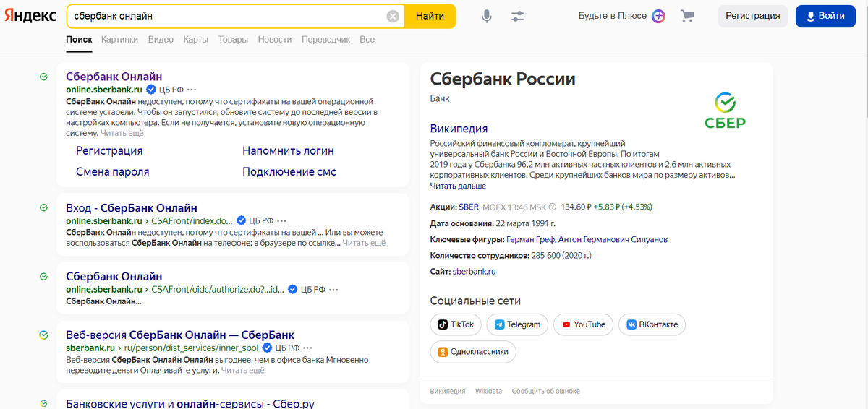Open the first Сбербанк Онлайн result title
The image size is (868, 409).
coord(114,77)
